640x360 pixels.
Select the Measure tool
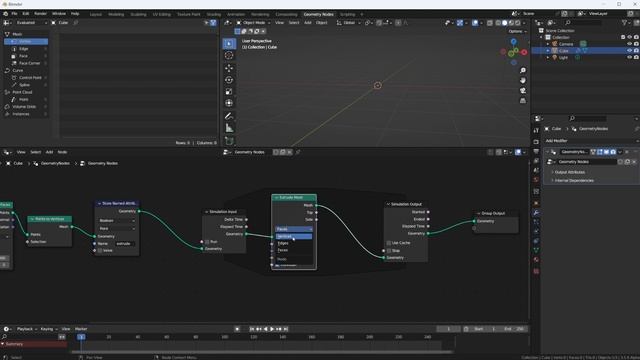click(229, 128)
